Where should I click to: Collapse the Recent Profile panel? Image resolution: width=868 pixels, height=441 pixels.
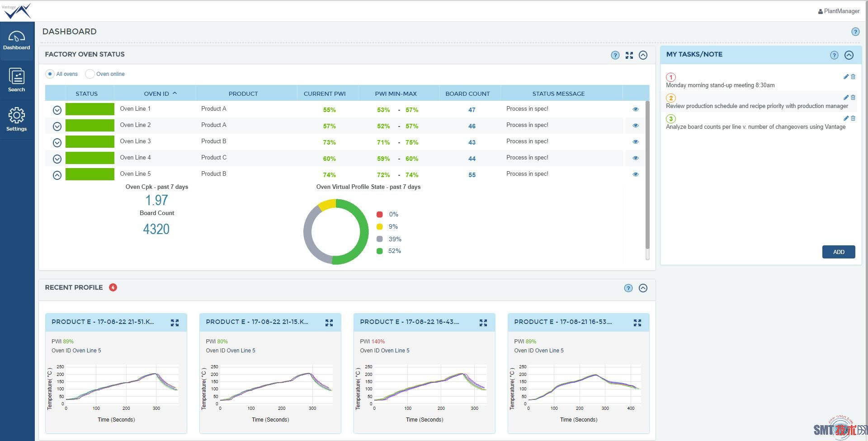(643, 288)
